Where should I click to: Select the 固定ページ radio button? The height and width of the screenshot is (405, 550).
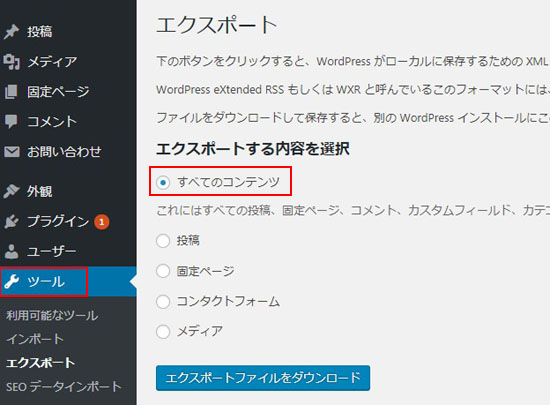click(x=163, y=271)
